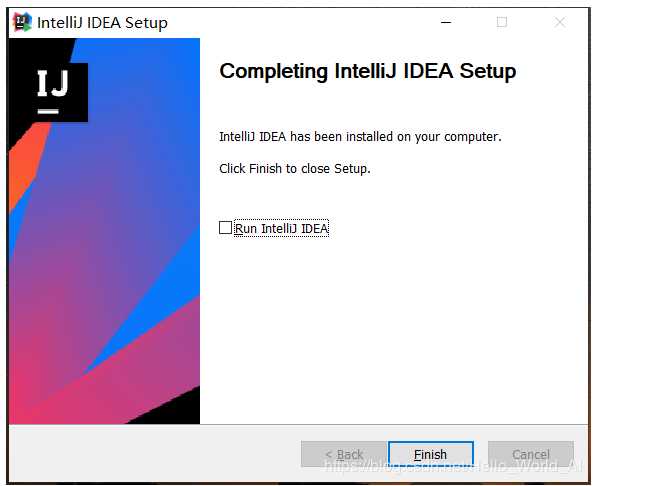Click the greyed-out Back button
This screenshot has width=652, height=486.
tap(343, 454)
